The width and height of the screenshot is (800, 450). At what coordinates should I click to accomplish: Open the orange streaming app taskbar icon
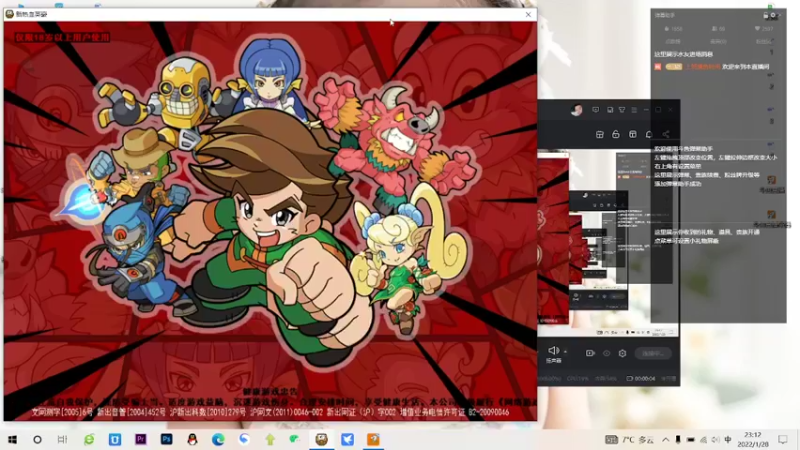pyautogui.click(x=373, y=439)
